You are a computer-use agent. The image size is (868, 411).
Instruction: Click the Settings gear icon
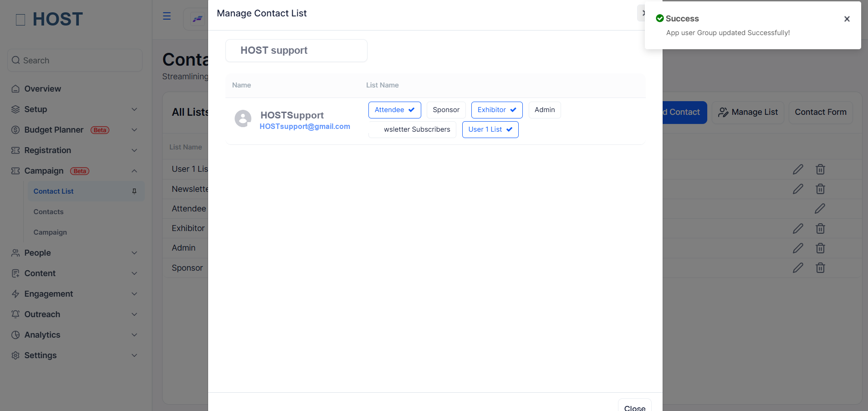click(x=15, y=355)
